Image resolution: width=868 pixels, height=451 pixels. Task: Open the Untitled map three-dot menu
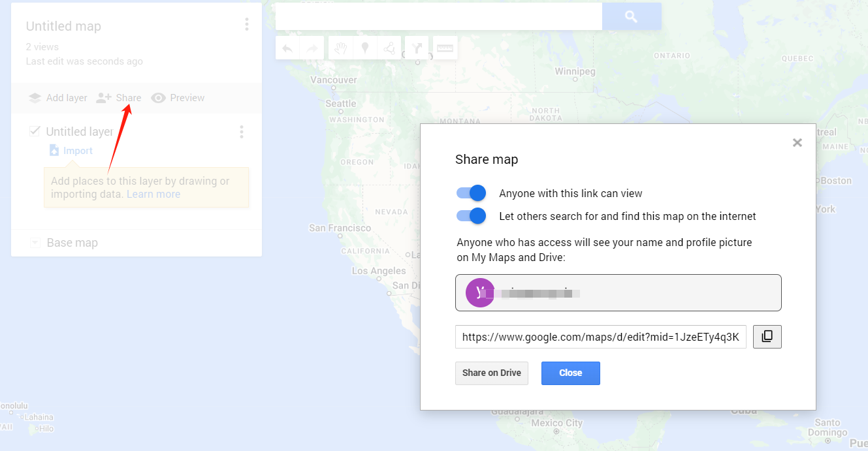(x=246, y=25)
